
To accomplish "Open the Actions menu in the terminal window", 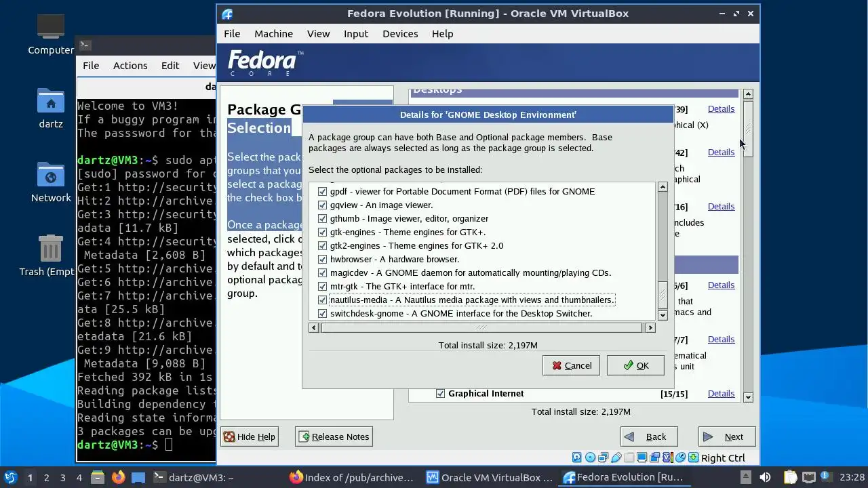I will (130, 65).
